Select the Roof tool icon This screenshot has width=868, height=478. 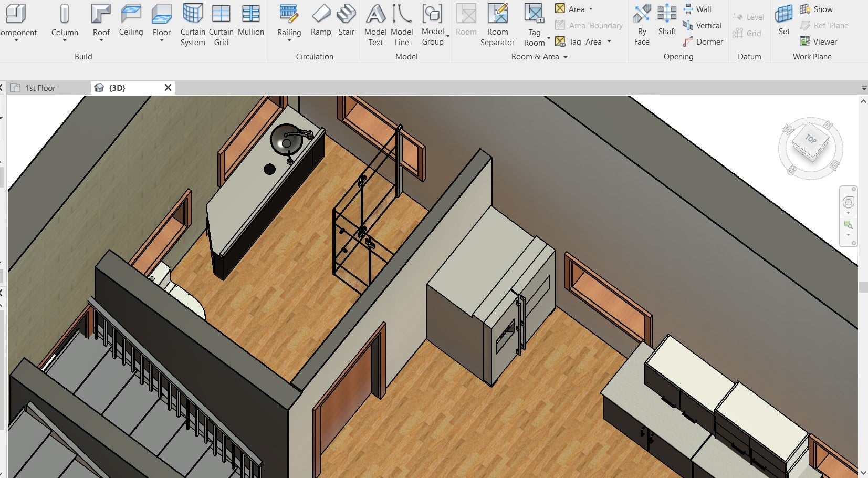[101, 14]
